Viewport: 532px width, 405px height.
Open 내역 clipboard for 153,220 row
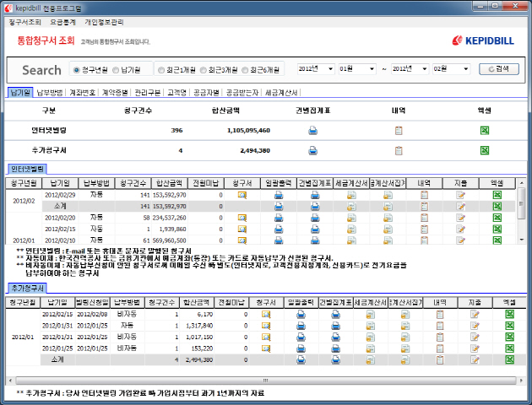[440, 348]
